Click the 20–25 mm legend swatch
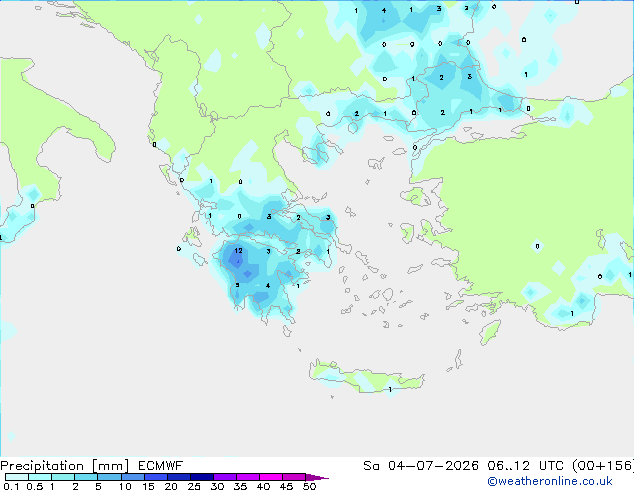This screenshot has height=490, width=634. click(x=178, y=477)
